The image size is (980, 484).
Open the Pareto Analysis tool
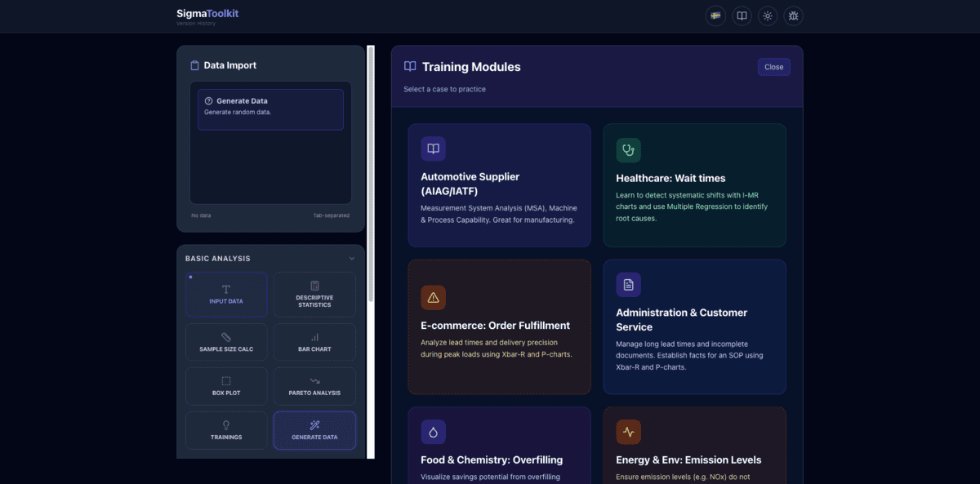click(x=314, y=386)
